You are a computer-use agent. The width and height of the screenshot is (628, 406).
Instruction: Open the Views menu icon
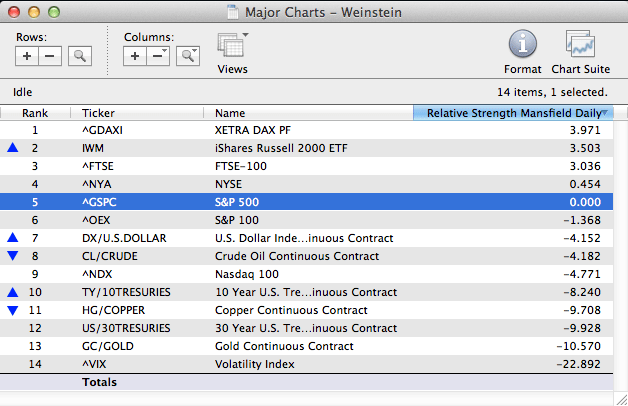232,48
